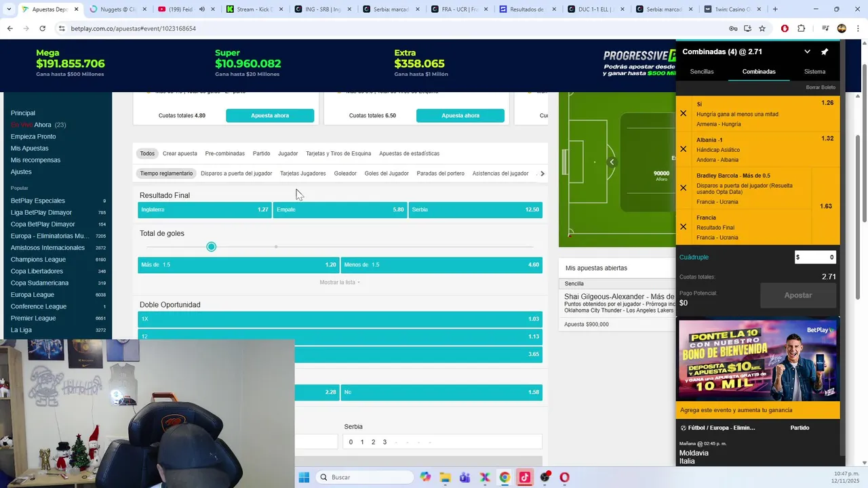Viewport: 868px width, 488px height.
Task: Click Apuesta ahora for 6.50 odds
Action: click(x=460, y=116)
